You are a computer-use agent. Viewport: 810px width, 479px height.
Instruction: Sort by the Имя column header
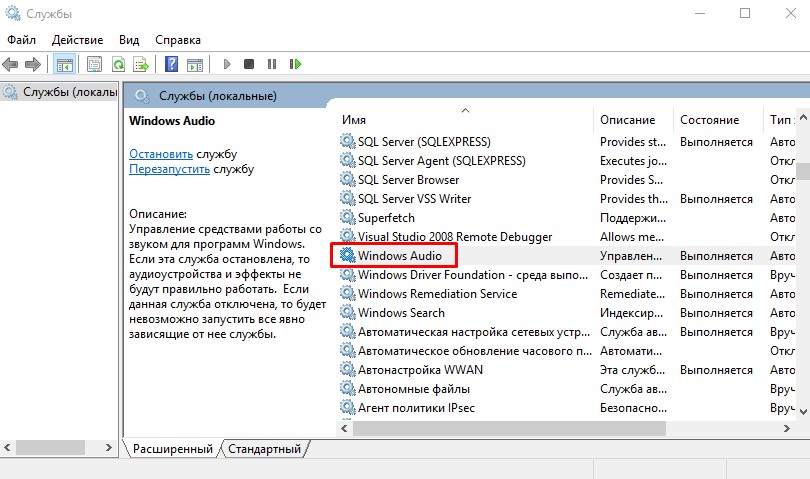(x=354, y=120)
